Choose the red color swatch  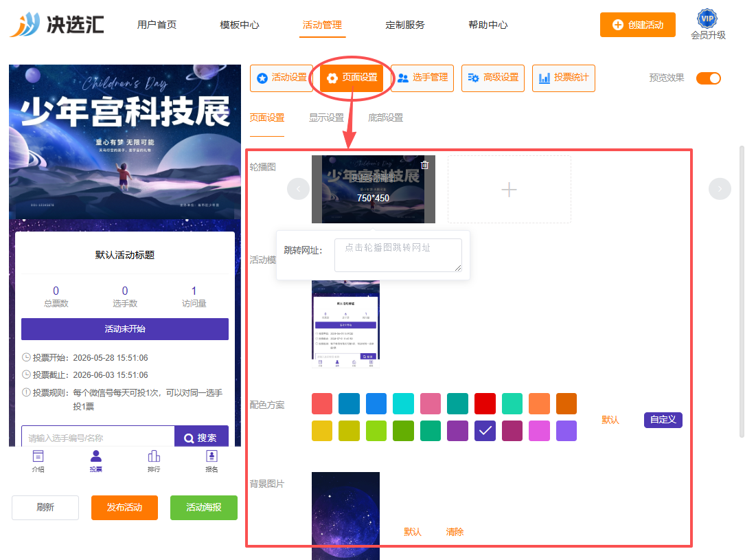[485, 404]
